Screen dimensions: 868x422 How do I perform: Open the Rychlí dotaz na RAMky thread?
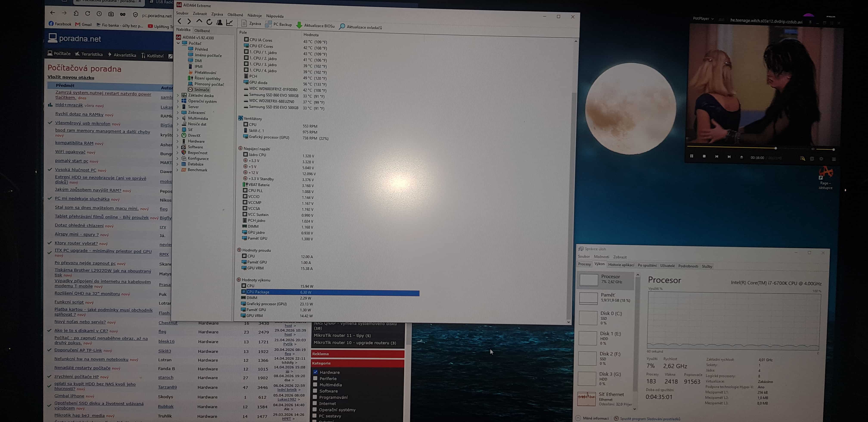[x=79, y=114]
